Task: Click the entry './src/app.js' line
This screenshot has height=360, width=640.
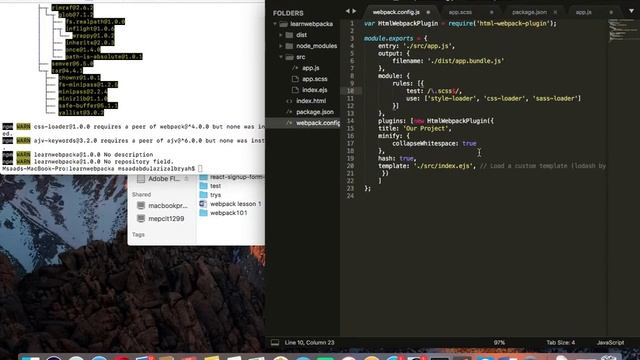Action: (x=416, y=46)
